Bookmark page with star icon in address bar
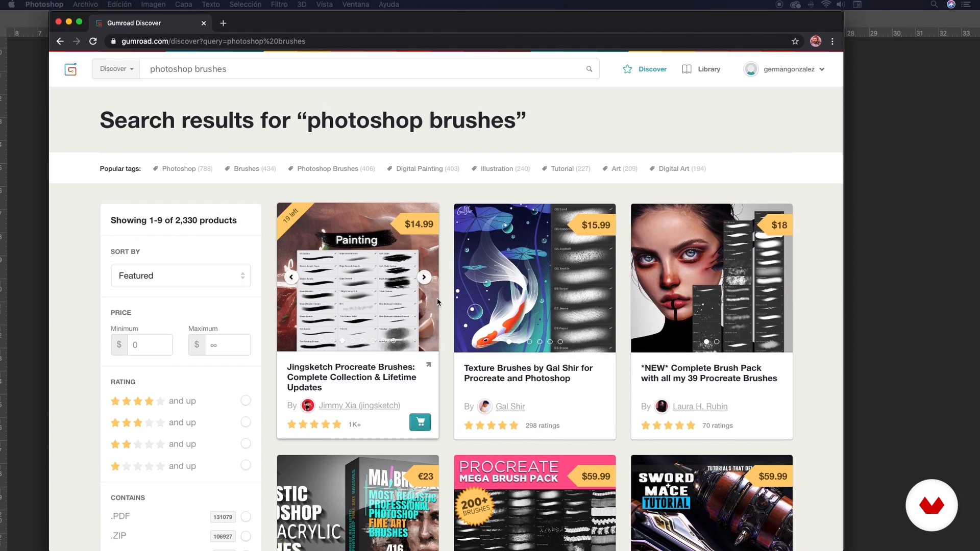The image size is (980, 551). point(795,41)
